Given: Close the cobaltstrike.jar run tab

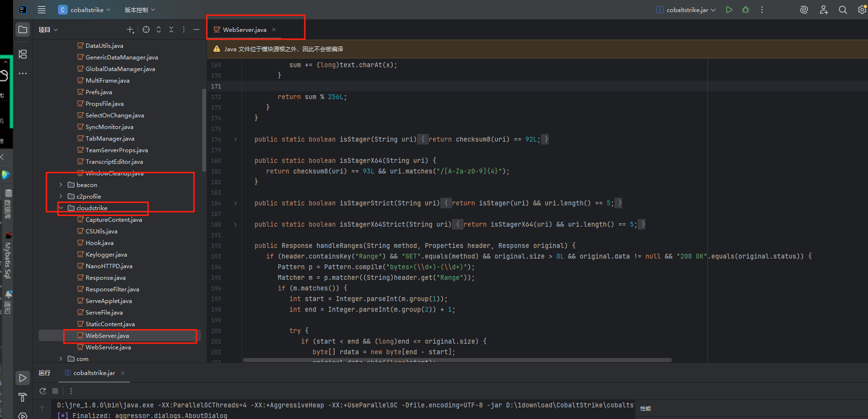Looking at the screenshot, I should point(123,373).
